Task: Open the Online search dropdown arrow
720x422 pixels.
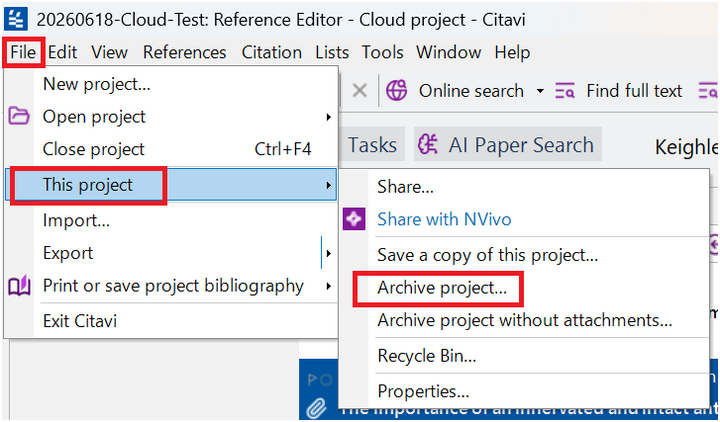Action: [x=540, y=91]
